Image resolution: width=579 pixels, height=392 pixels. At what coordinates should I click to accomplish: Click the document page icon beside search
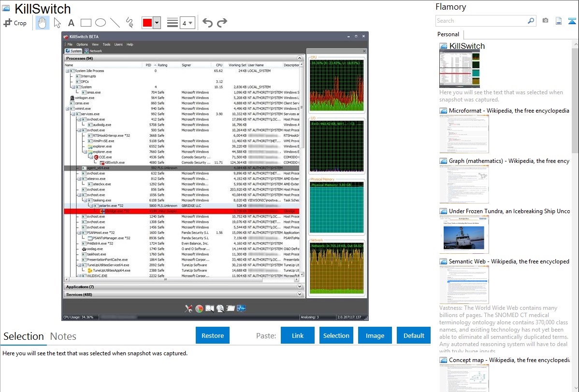559,21
